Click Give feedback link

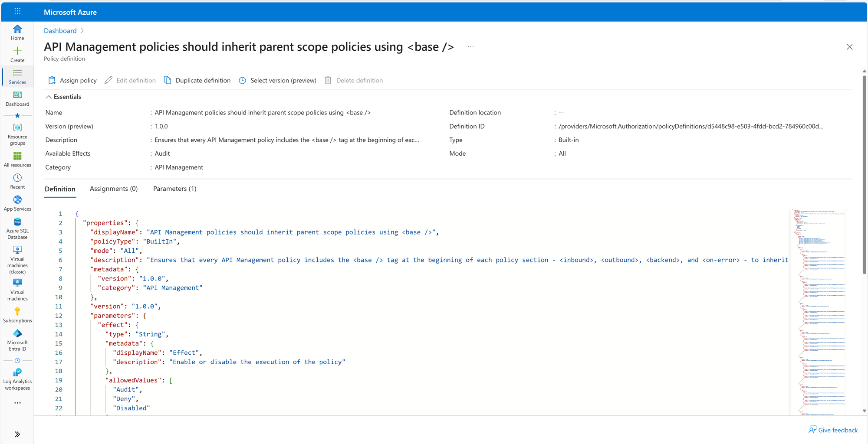(833, 430)
